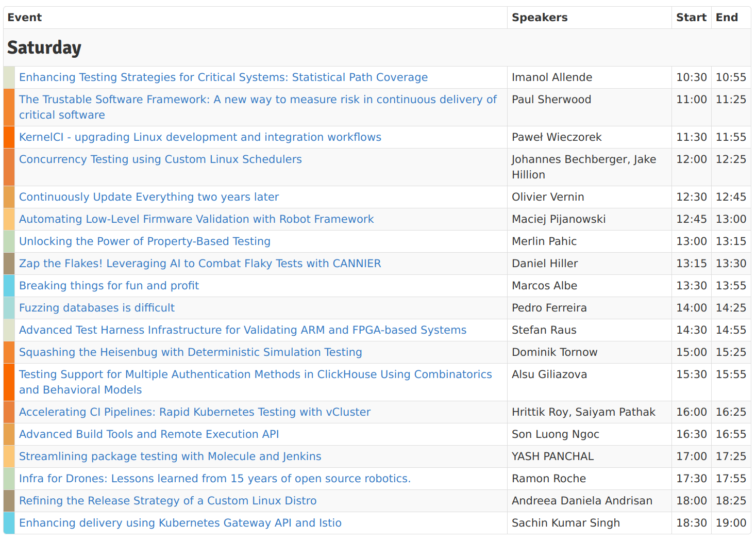The height and width of the screenshot is (540, 756).
Task: View the ClickHouse Authentication Methods testing talk
Action: [256, 374]
